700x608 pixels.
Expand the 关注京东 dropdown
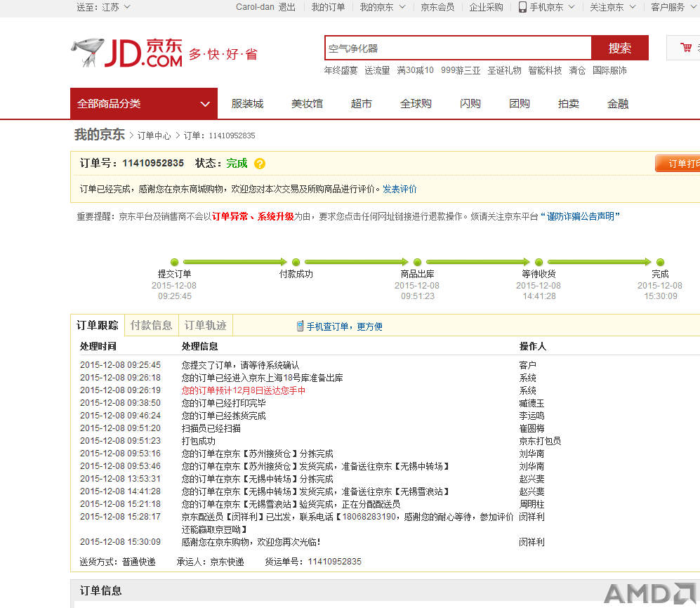pos(612,7)
